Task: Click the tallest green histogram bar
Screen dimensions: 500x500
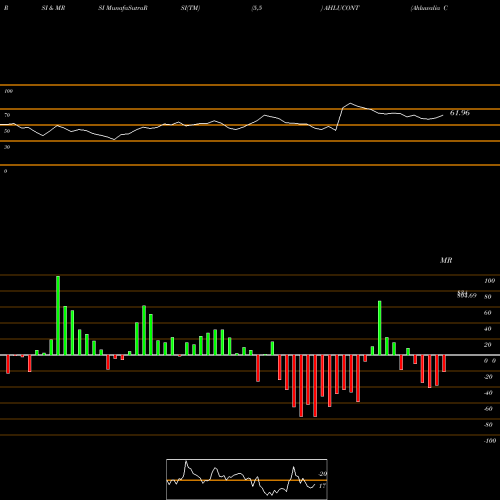Action: pos(58,315)
